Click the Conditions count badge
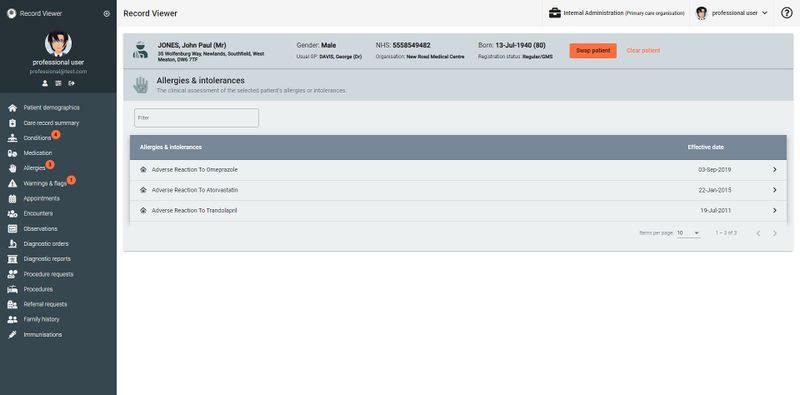Screen dimensions: 800x395 (56, 134)
